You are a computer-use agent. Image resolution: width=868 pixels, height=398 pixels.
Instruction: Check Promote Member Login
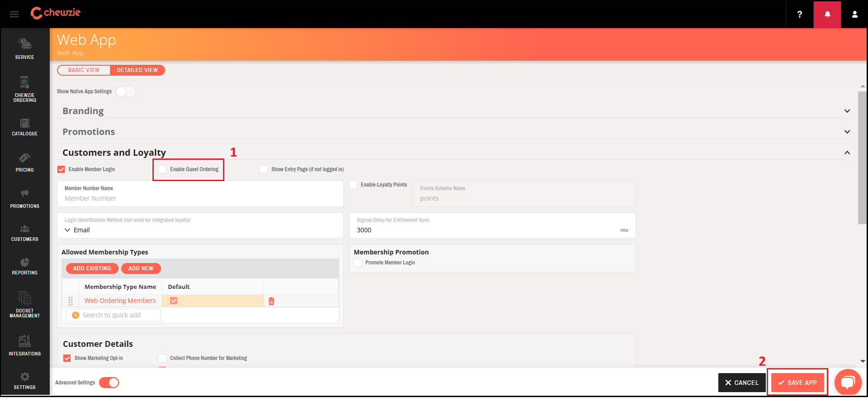(358, 263)
